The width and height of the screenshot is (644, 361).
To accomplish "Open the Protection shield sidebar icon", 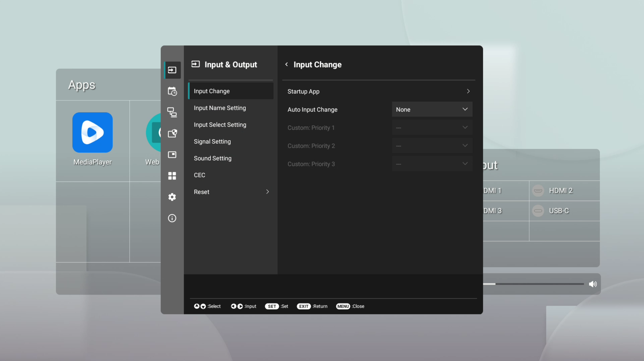I will (x=172, y=133).
